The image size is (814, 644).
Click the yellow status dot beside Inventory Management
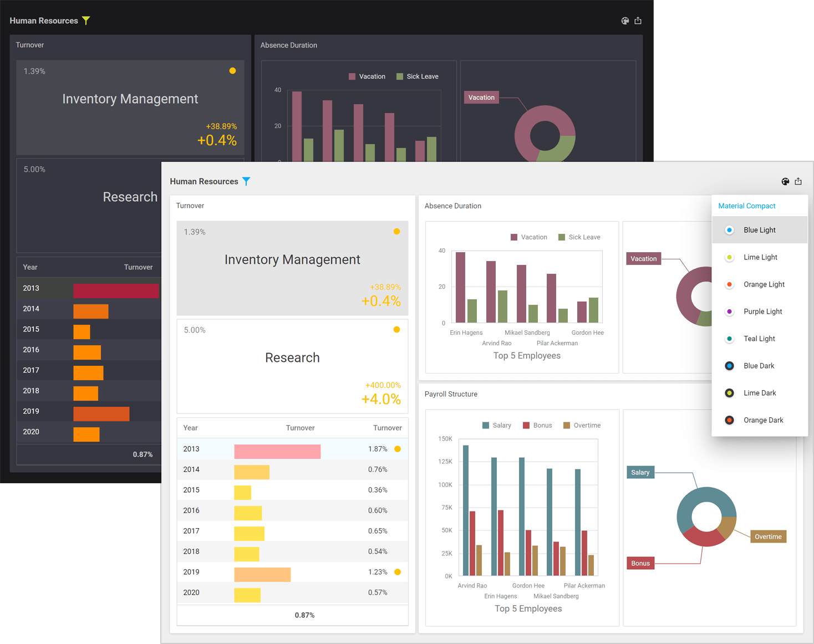396,232
